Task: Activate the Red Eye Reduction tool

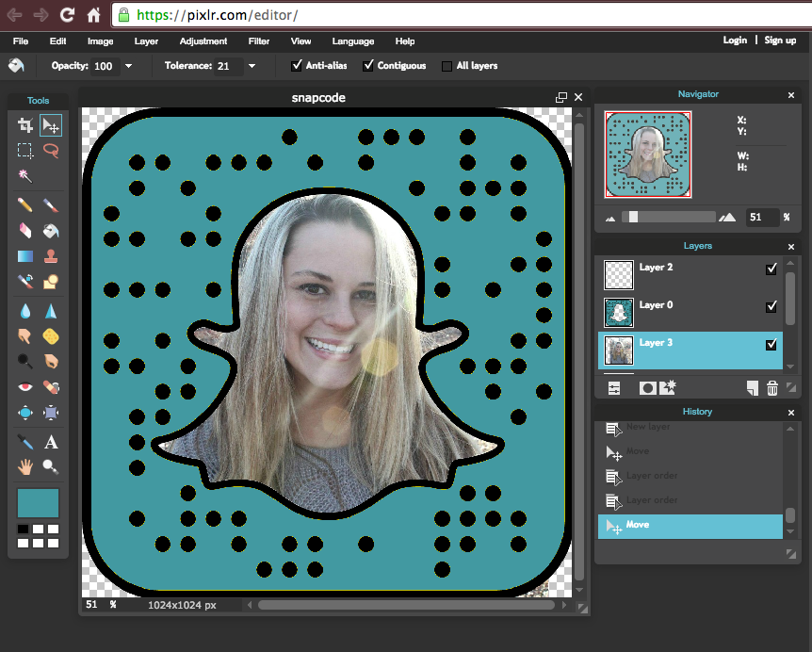Action: [24, 387]
